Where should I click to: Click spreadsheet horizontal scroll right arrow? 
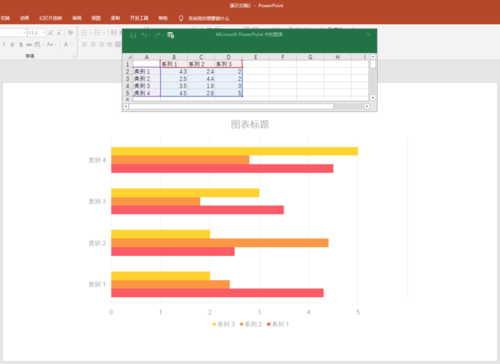[x=367, y=106]
